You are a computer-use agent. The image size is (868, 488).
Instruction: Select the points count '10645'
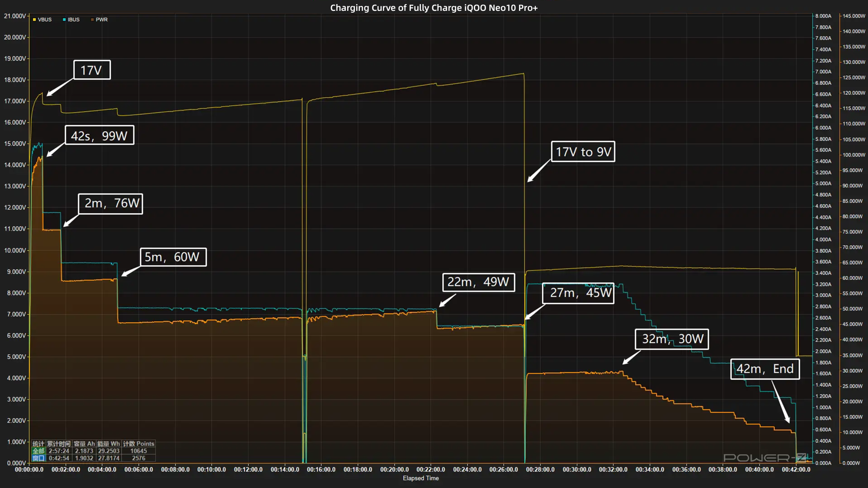pyautogui.click(x=138, y=451)
